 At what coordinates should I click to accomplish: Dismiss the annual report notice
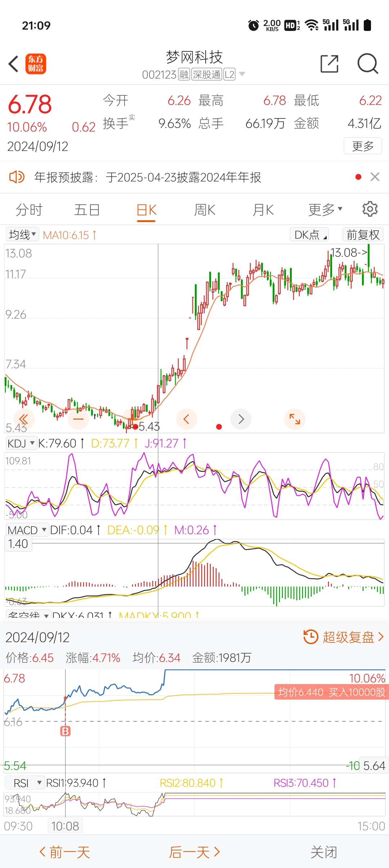pos(375,177)
